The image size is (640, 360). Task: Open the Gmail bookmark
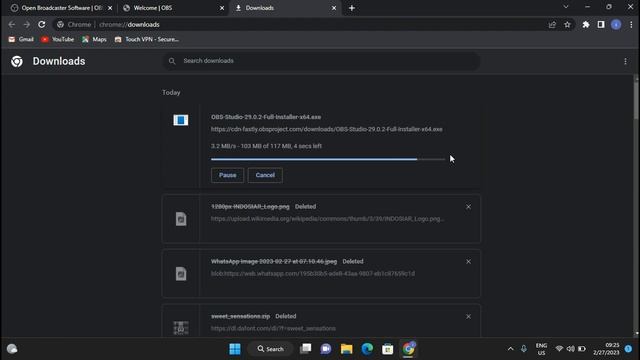[21, 39]
